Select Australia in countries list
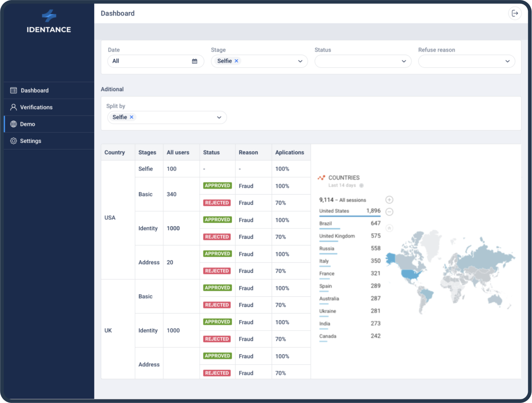 (329, 299)
